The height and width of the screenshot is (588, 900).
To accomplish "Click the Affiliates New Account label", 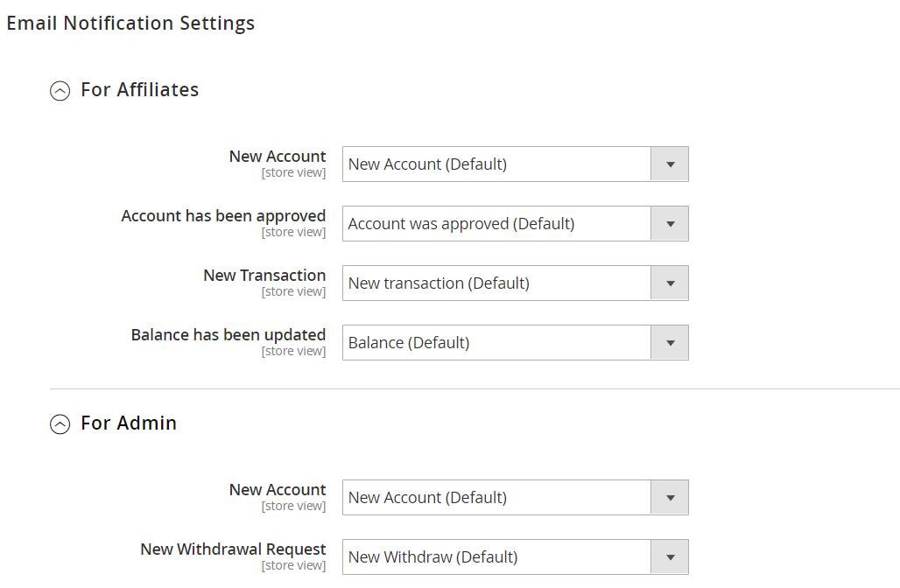I will point(278,157).
